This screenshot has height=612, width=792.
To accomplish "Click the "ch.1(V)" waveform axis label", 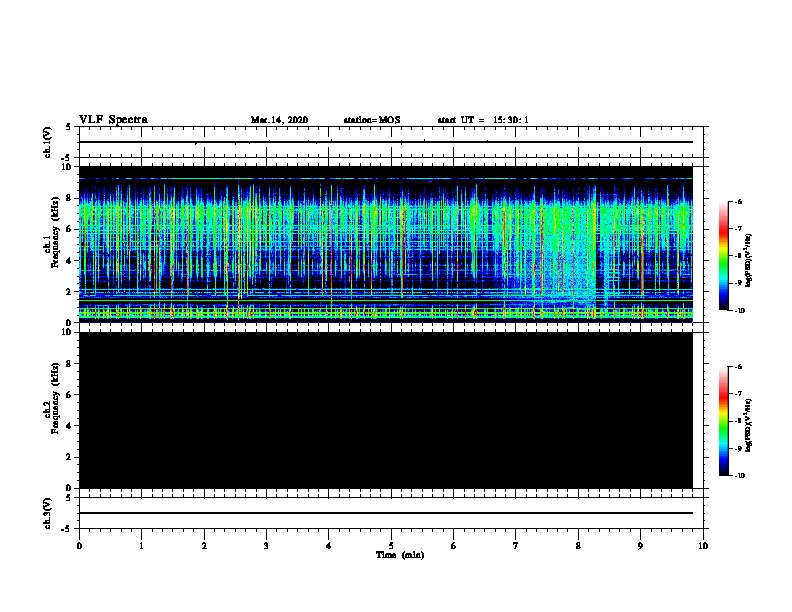I will (48, 142).
